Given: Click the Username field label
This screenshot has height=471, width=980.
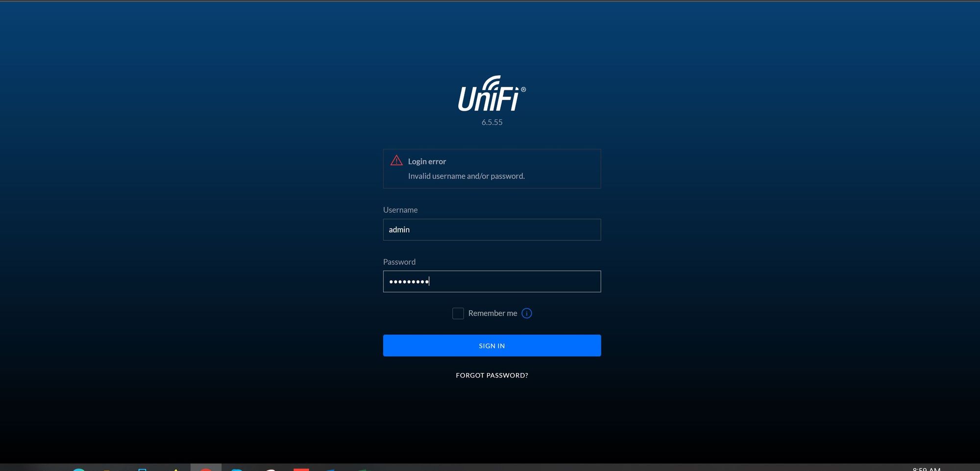Looking at the screenshot, I should pos(400,210).
